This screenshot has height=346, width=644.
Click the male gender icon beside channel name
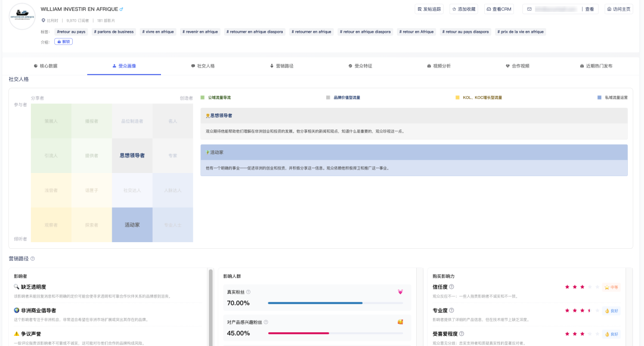tap(122, 9)
